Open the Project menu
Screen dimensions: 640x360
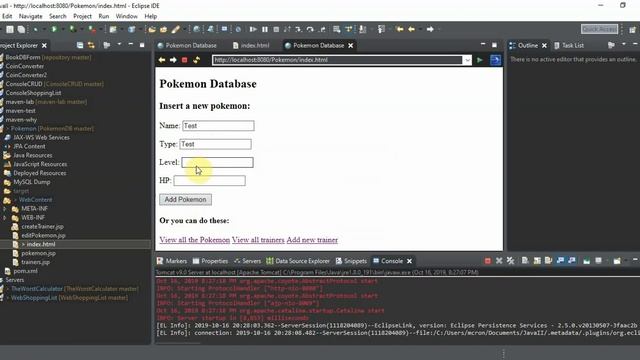click(82, 16)
